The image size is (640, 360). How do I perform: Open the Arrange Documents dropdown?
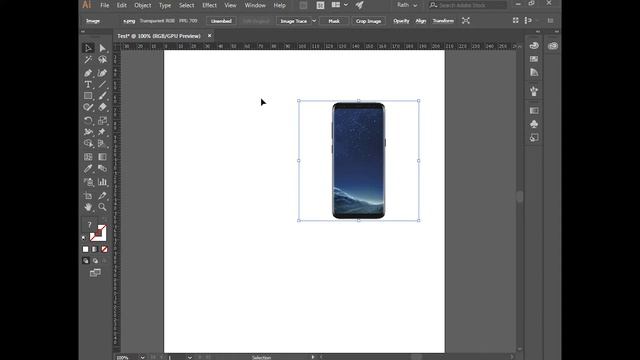[339, 5]
